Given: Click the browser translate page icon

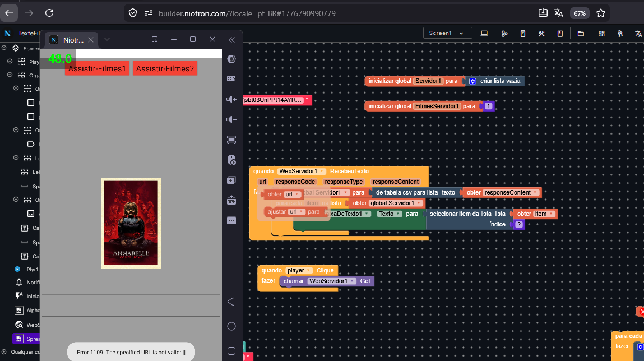Looking at the screenshot, I should click(559, 13).
